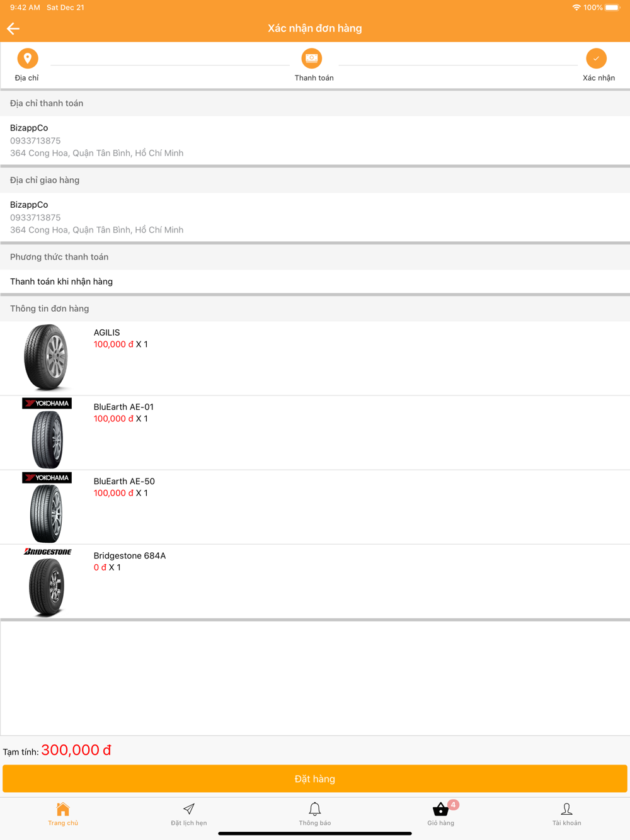The height and width of the screenshot is (840, 630).
Task: Tap the BizappCo delivery address entry
Action: pos(315,217)
